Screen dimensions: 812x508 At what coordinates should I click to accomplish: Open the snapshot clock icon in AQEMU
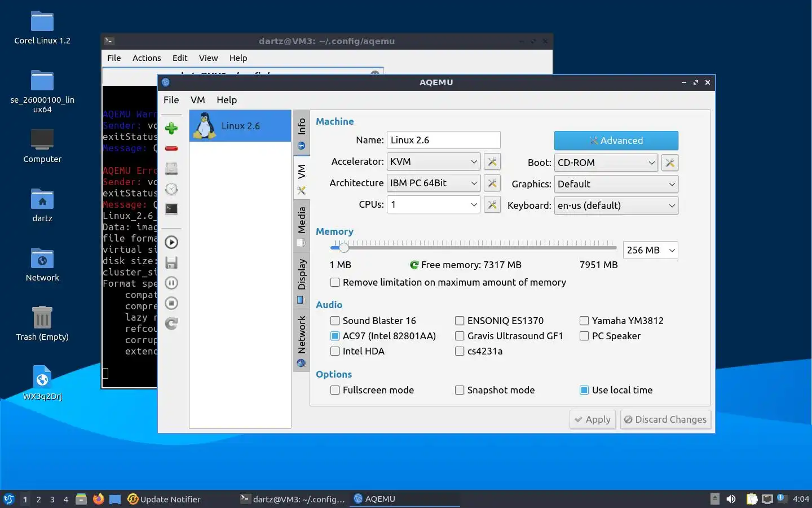(171, 189)
